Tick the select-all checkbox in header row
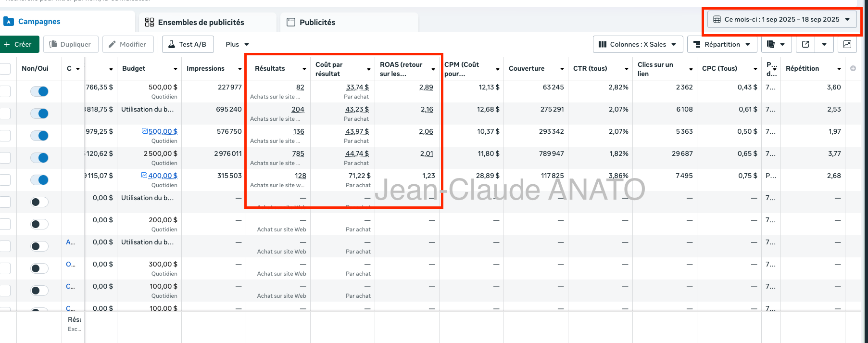The height and width of the screenshot is (343, 868). (x=5, y=68)
